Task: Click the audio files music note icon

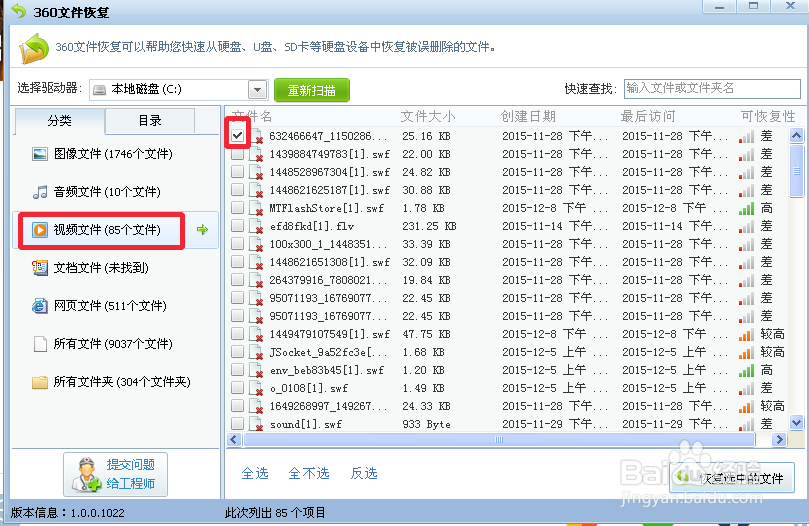Action: [x=40, y=192]
